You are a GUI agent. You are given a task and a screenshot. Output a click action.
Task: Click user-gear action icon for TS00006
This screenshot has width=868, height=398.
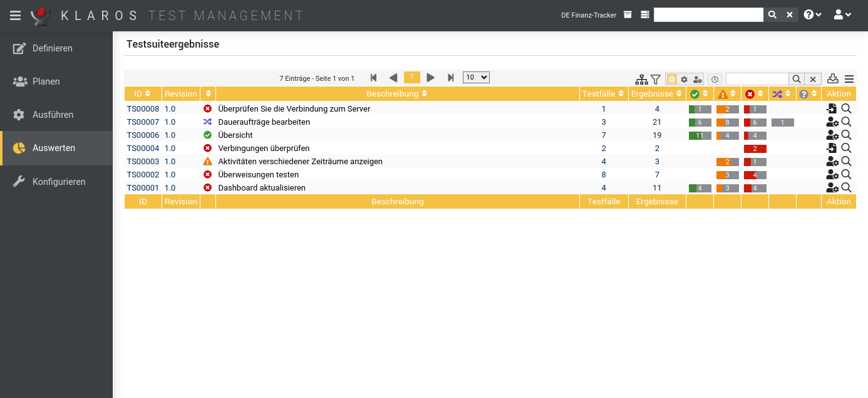[x=832, y=135]
